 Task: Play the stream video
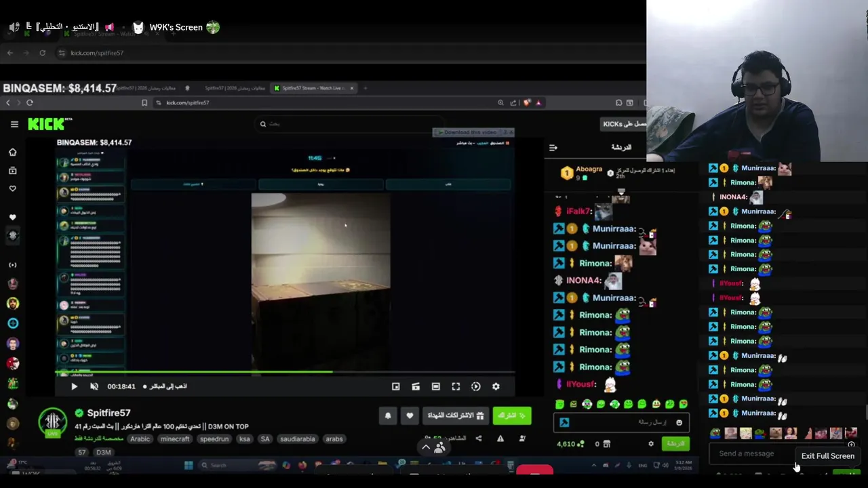[74, 386]
